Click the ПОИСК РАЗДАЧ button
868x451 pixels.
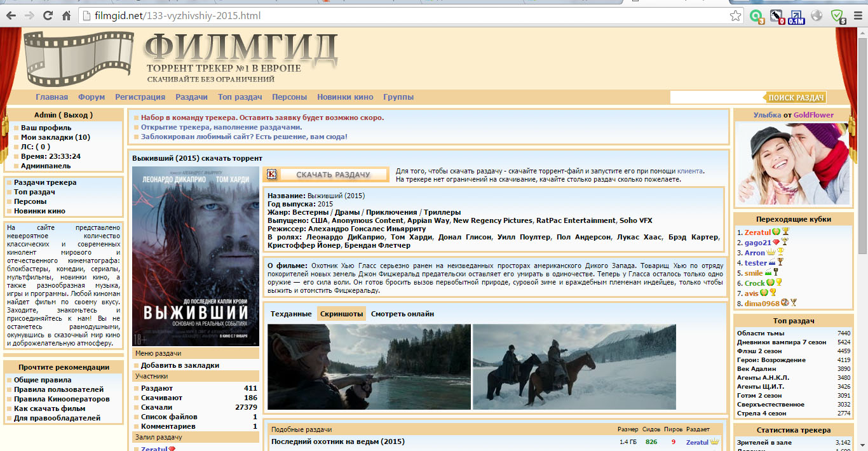tap(795, 97)
